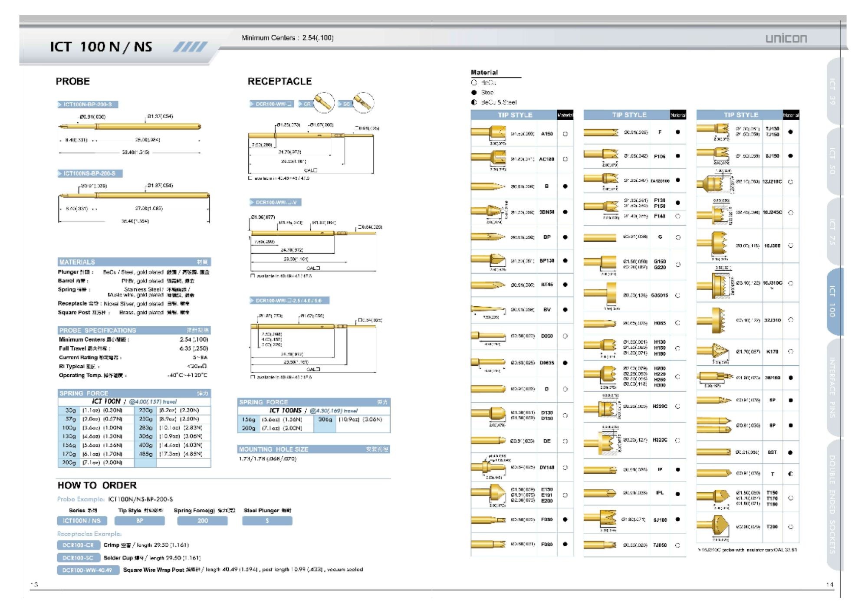
Task: Click arrow beside DCR100-WW-□-2.5/4.0/5.6 label
Action: click(252, 300)
